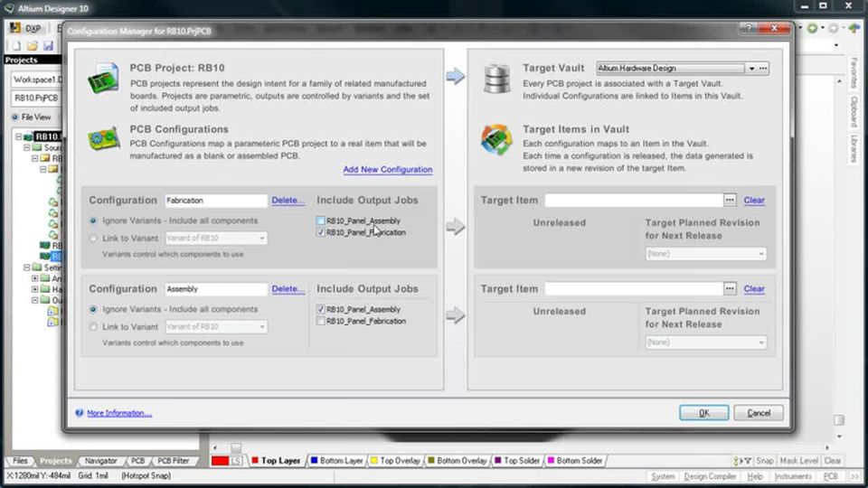
Task: Switch to the Files panel tab
Action: pyautogui.click(x=20, y=460)
